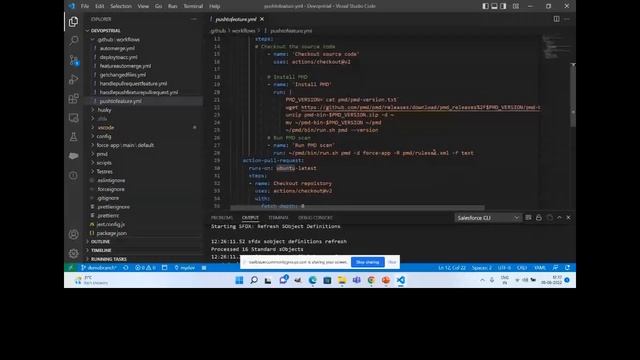The width and height of the screenshot is (640, 360).
Task: Open automerge.yml in the explorer
Action: click(x=117, y=48)
